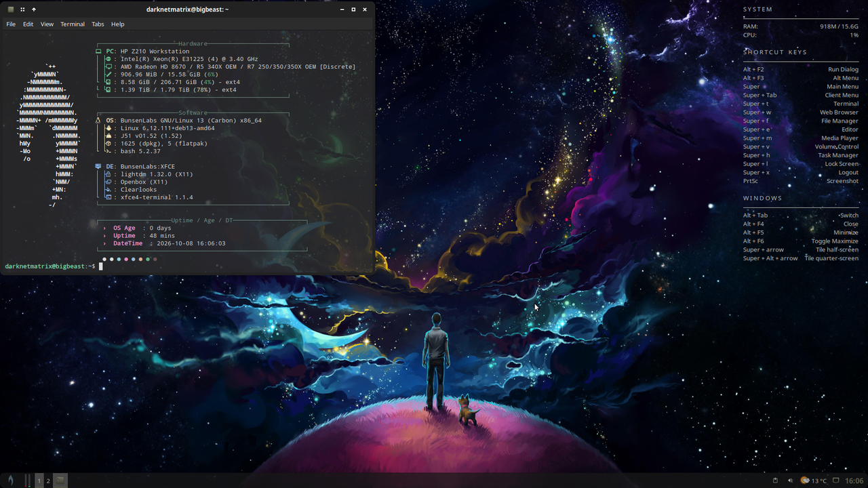Click the 'HP Z210 Workstation' text
The image size is (868, 488).
pyautogui.click(x=155, y=52)
